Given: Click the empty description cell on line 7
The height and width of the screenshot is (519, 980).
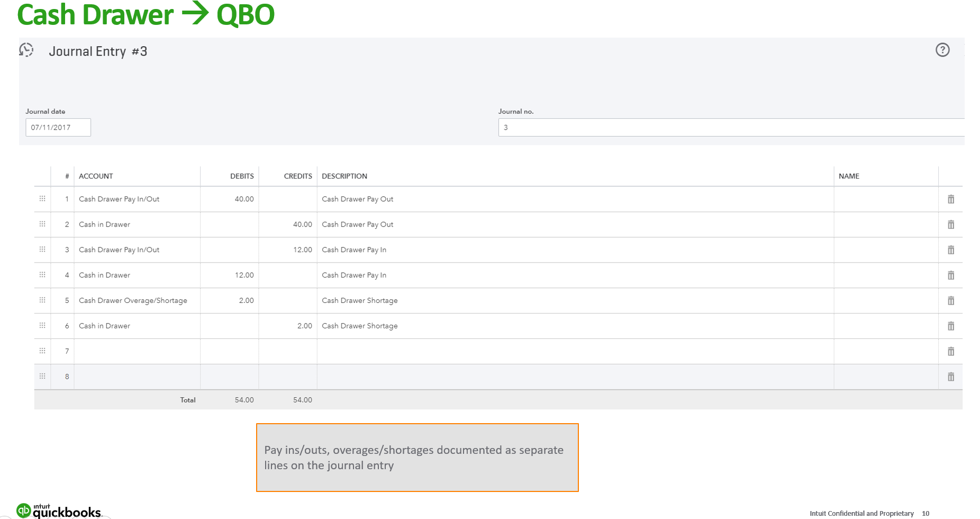Looking at the screenshot, I should pos(575,351).
